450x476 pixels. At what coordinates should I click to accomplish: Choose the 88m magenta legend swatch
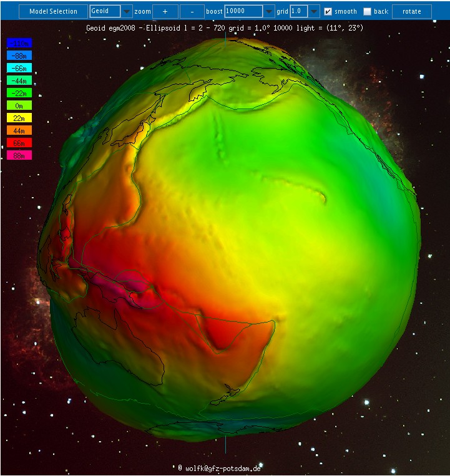19,155
